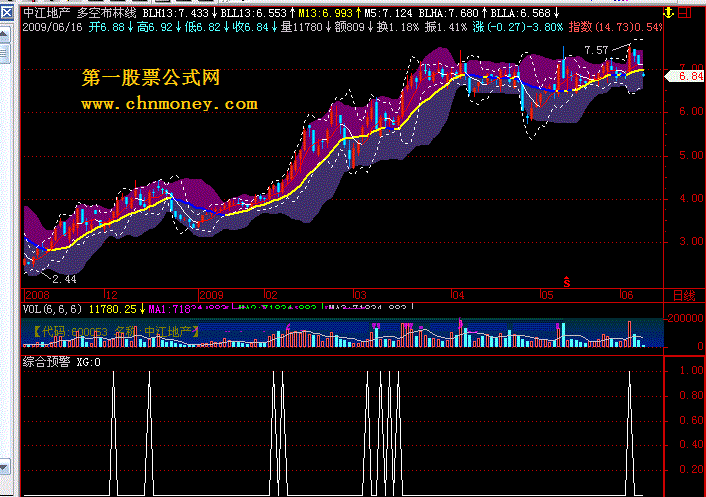Click the VOL(6,6,6) indicator label

click(53, 309)
